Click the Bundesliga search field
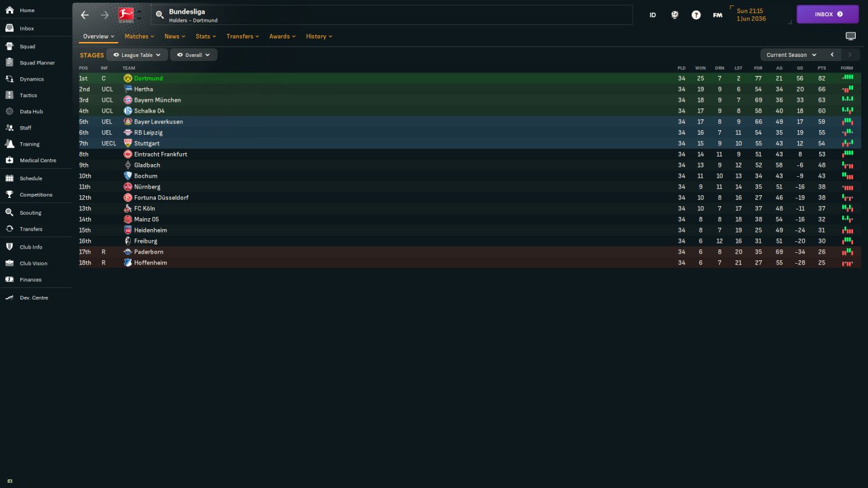This screenshot has height=488, width=868. pyautogui.click(x=391, y=15)
